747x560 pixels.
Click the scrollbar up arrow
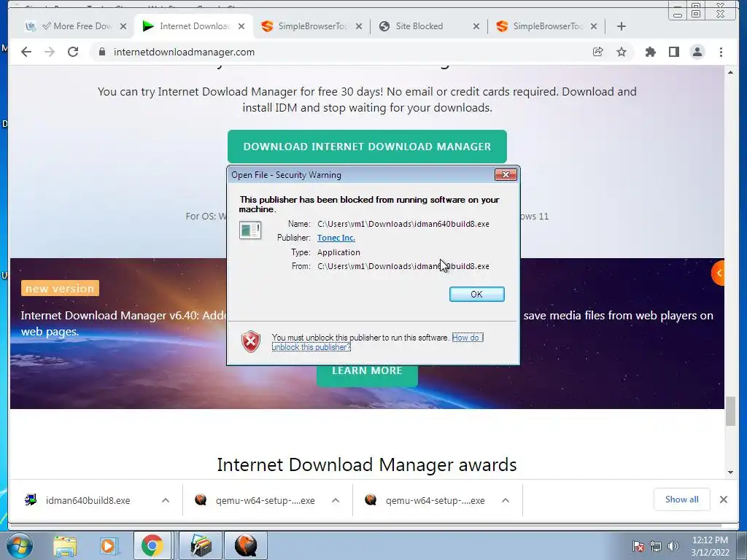click(x=730, y=72)
